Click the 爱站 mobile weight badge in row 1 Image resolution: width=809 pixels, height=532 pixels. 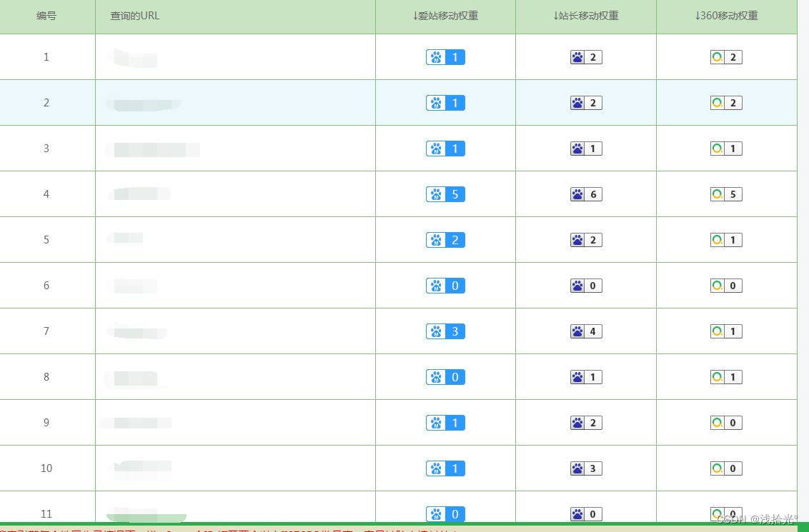445,57
